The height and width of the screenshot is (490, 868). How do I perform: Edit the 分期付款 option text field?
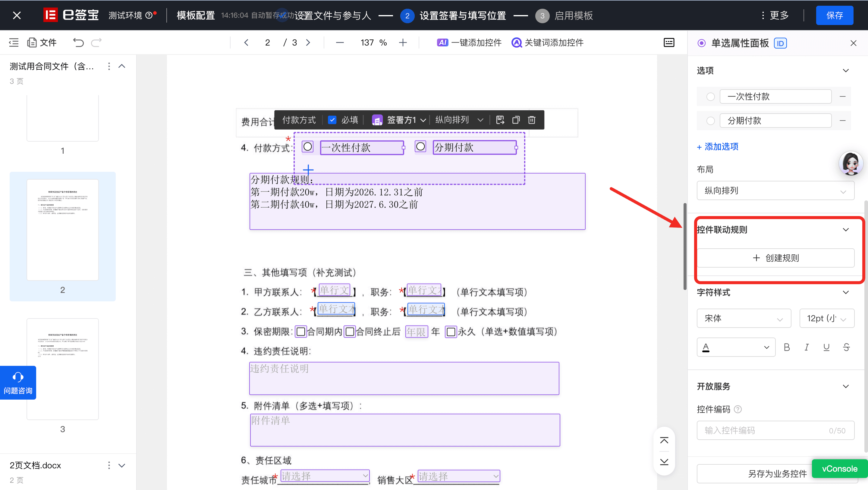pyautogui.click(x=775, y=121)
